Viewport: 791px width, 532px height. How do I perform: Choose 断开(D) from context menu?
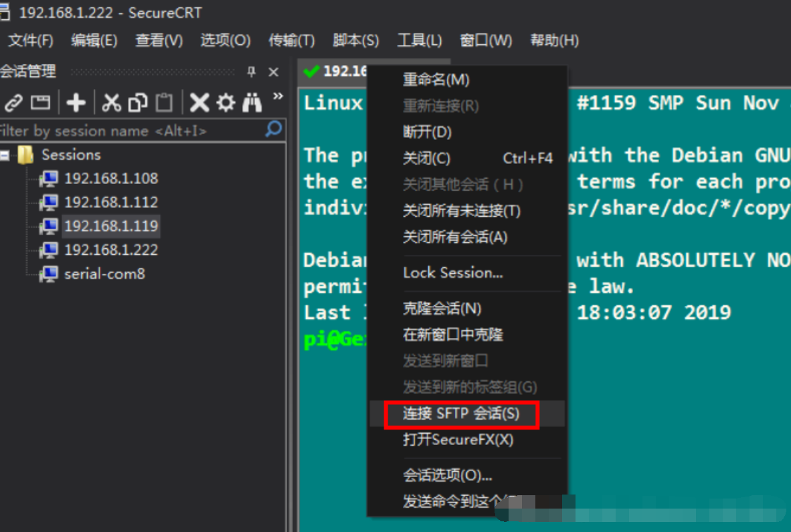[467, 132]
